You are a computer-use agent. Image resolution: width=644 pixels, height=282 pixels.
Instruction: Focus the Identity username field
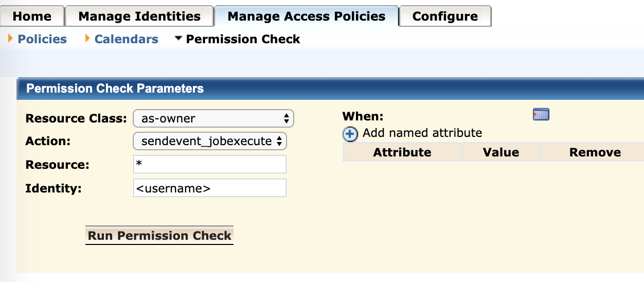(210, 188)
